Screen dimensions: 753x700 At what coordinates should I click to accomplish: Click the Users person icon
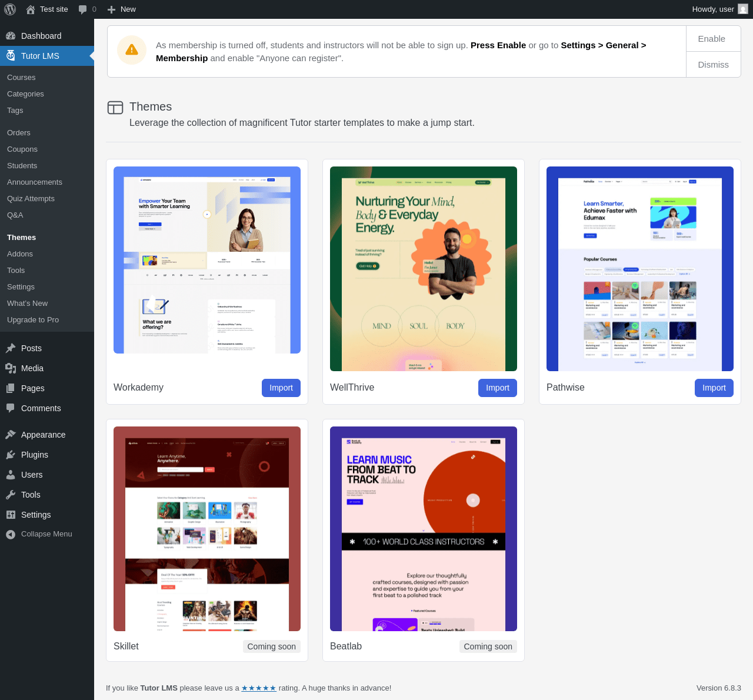pos(11,475)
